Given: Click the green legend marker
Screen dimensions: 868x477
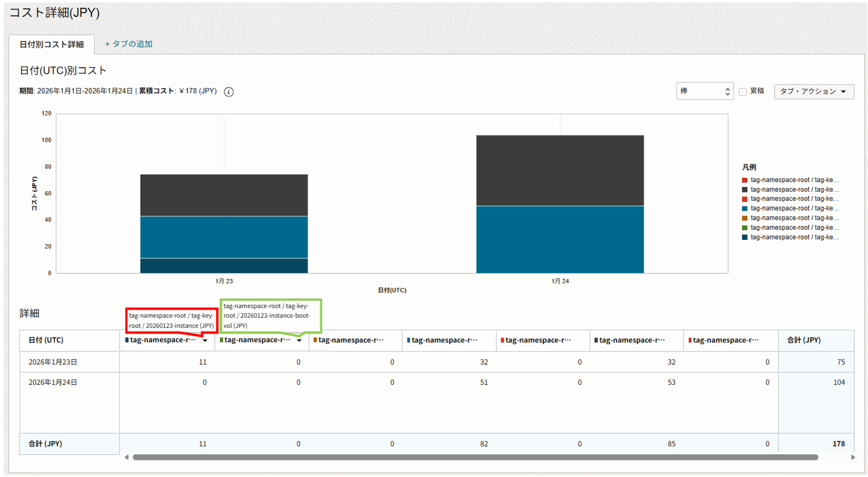Looking at the screenshot, I should pyautogui.click(x=744, y=228).
